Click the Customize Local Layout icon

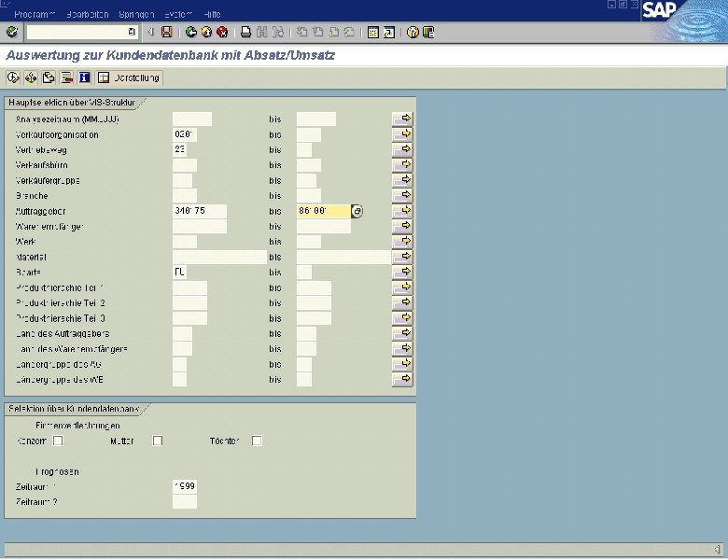pos(428,32)
